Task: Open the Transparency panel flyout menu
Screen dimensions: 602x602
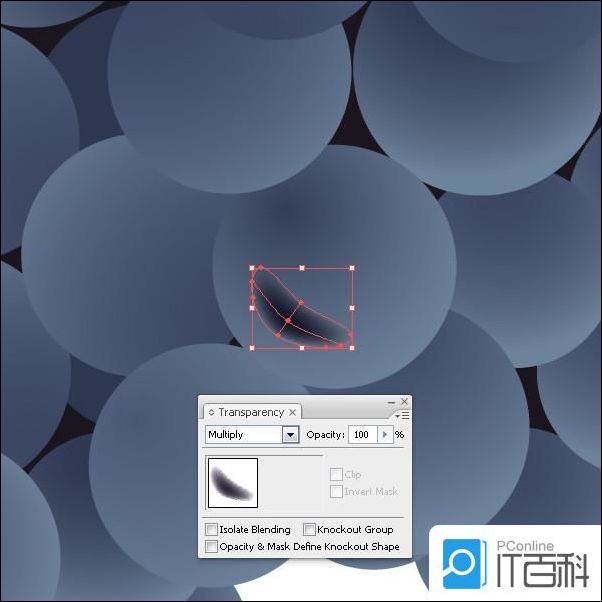Action: [x=402, y=415]
